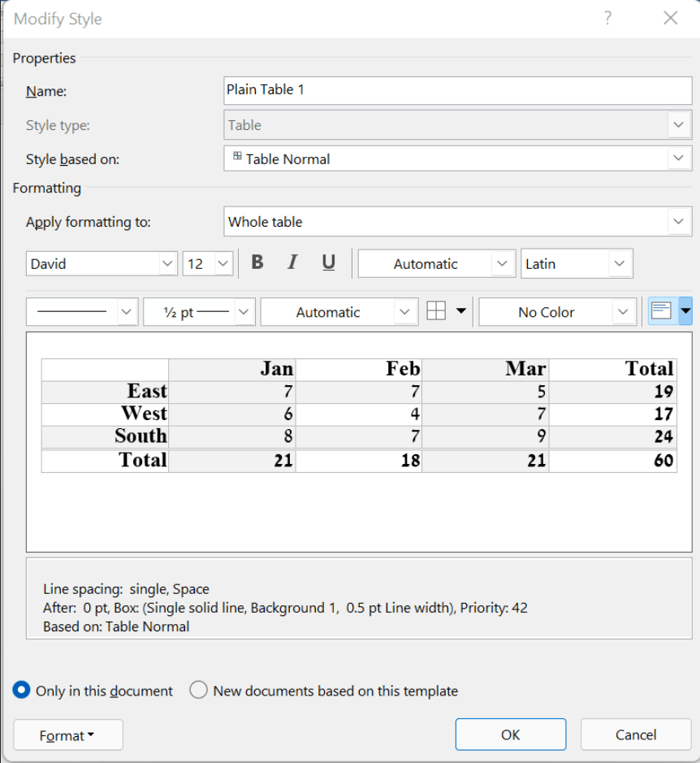This screenshot has height=763, width=700.
Task: Click the Format menu button
Action: 68,735
